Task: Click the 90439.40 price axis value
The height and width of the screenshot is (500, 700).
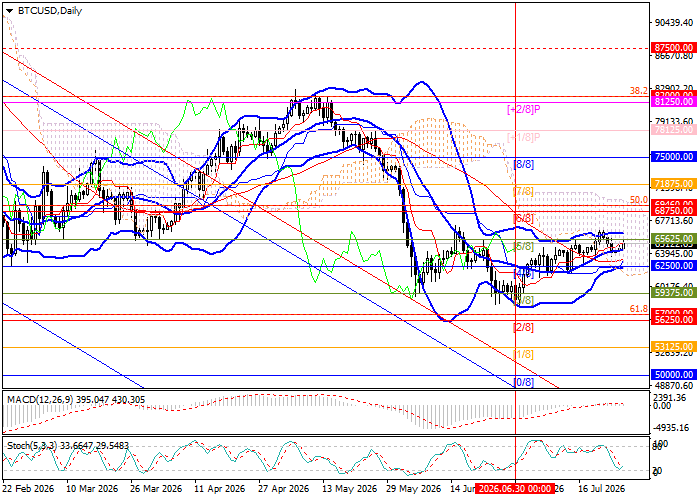Action: (674, 23)
